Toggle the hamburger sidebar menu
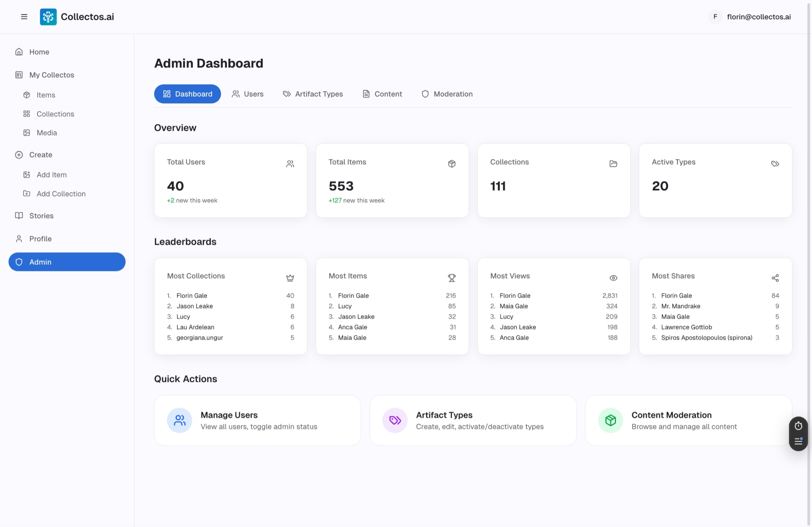Viewport: 812px width, 527px height. click(24, 17)
